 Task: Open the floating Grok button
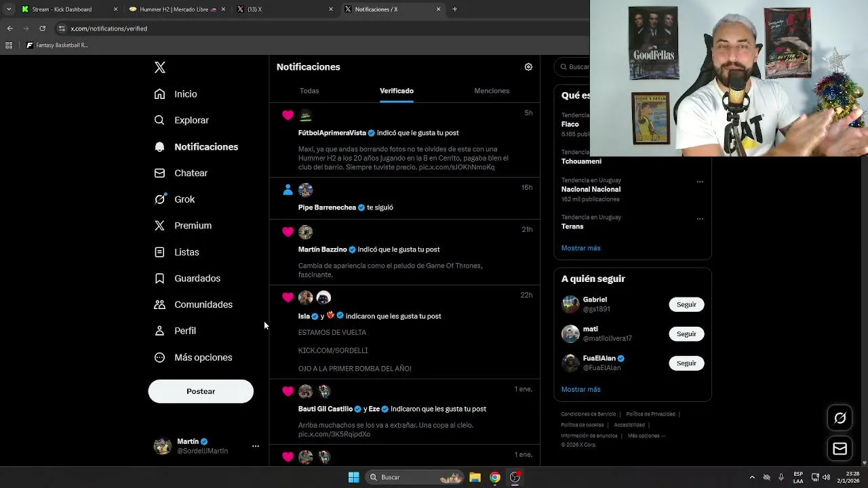tap(840, 418)
